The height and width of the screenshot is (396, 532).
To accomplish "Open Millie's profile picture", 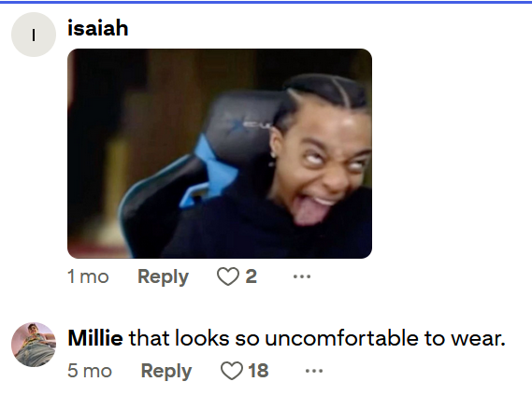I will 34,345.
